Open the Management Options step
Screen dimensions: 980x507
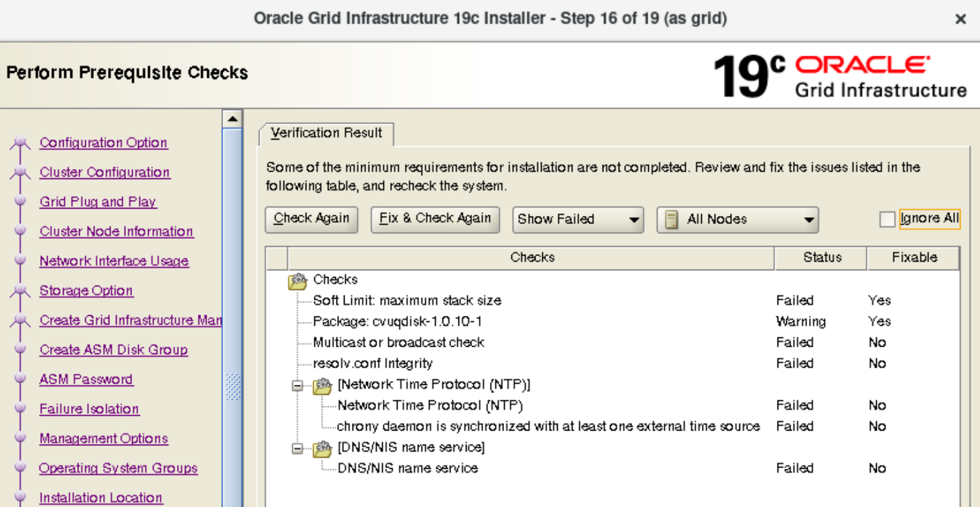pos(104,438)
